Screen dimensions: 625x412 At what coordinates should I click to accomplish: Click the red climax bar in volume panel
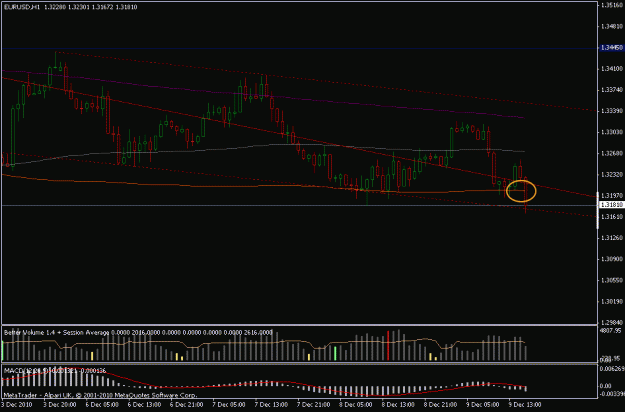pyautogui.click(x=388, y=345)
